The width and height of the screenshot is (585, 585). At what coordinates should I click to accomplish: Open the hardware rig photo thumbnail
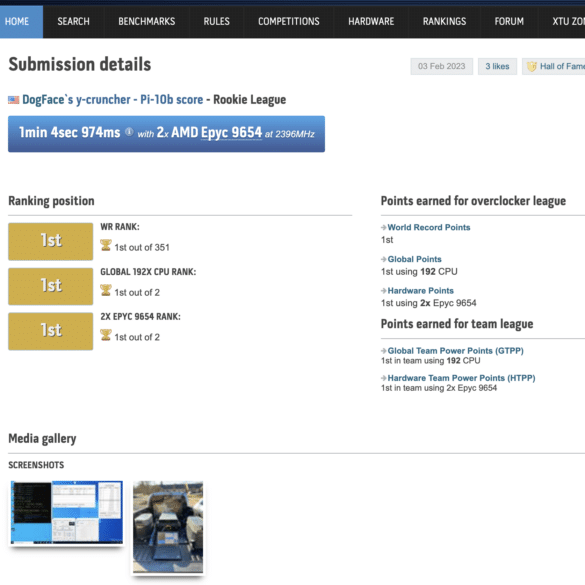(168, 527)
